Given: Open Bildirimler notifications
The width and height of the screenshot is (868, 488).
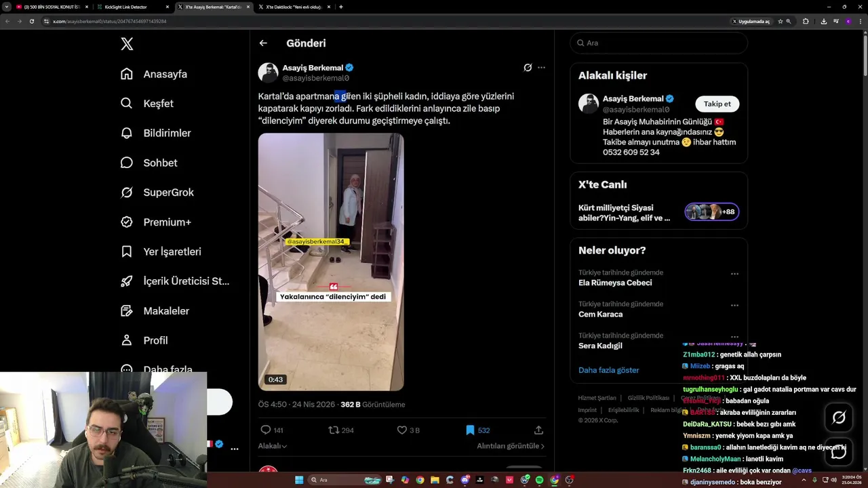Looking at the screenshot, I should [157, 133].
